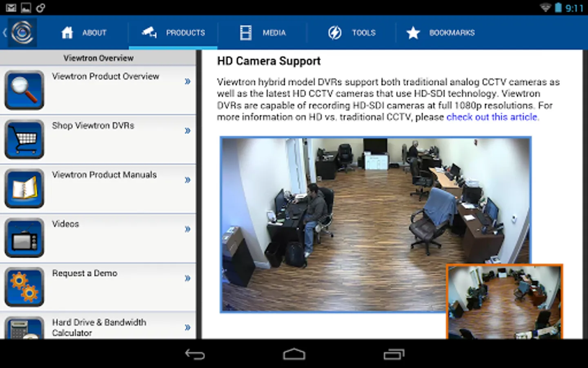Tap the film strip icon beside Media
This screenshot has width=588, height=368.
tap(246, 33)
